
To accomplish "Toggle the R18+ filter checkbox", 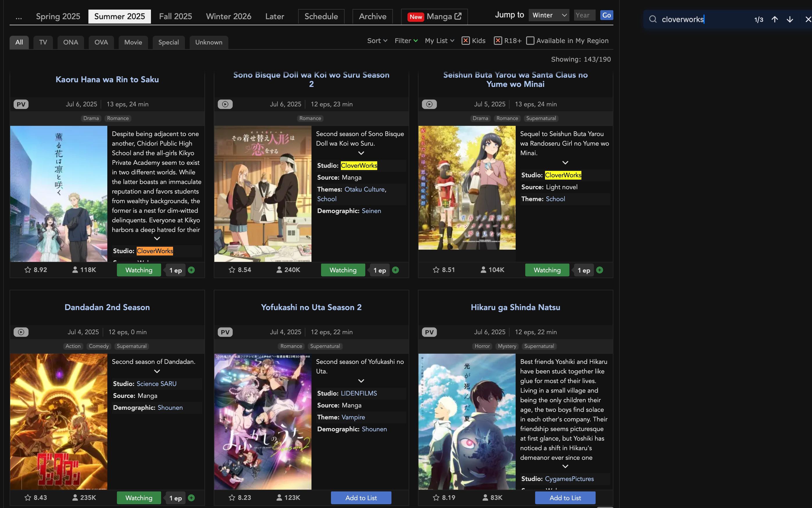I will 498,41.
